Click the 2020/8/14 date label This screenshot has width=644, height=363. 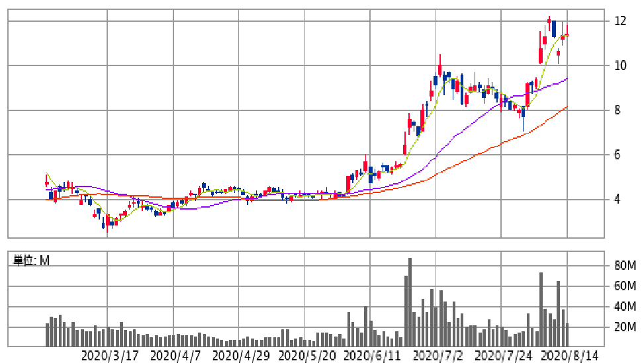569,355
